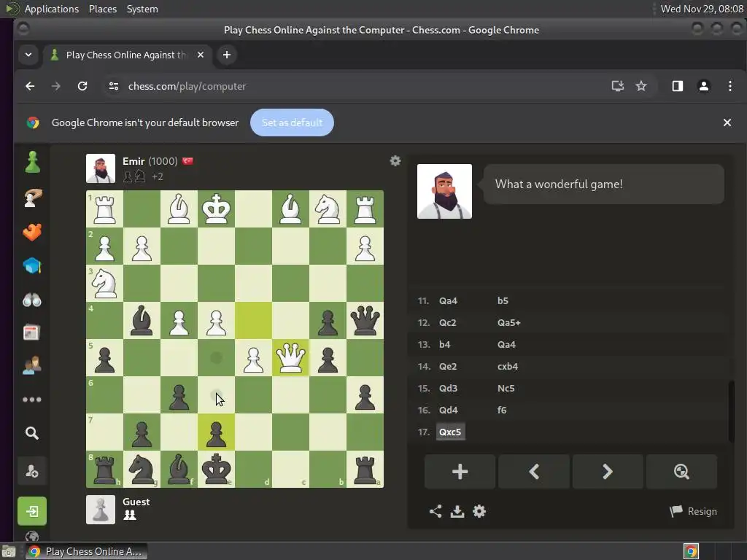Resign the game
The width and height of the screenshot is (747, 560).
click(693, 511)
